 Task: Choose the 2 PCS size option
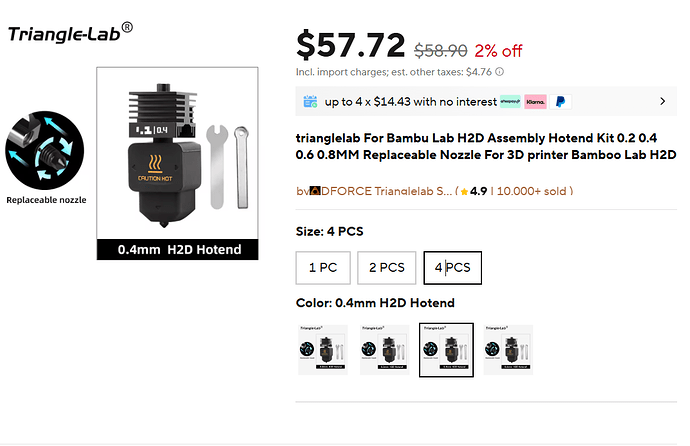[x=386, y=268]
